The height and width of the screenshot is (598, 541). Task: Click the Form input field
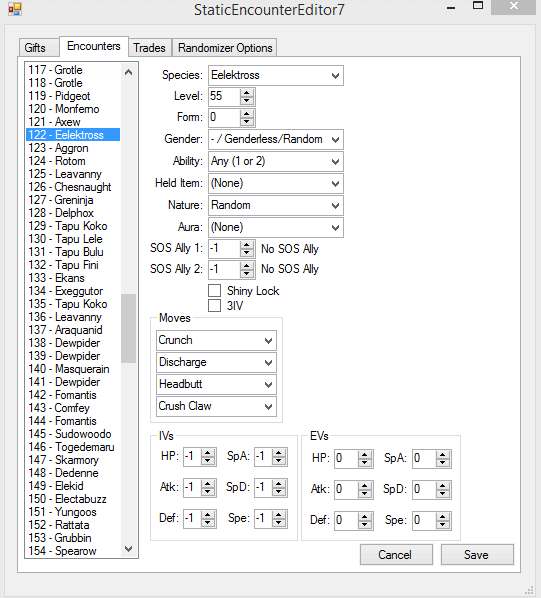[x=225, y=117]
